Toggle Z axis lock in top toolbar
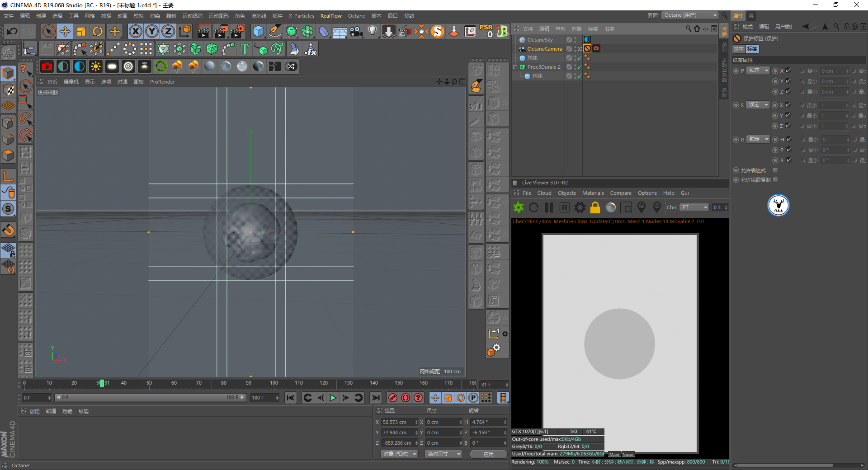This screenshot has width=868, height=470. (168, 31)
